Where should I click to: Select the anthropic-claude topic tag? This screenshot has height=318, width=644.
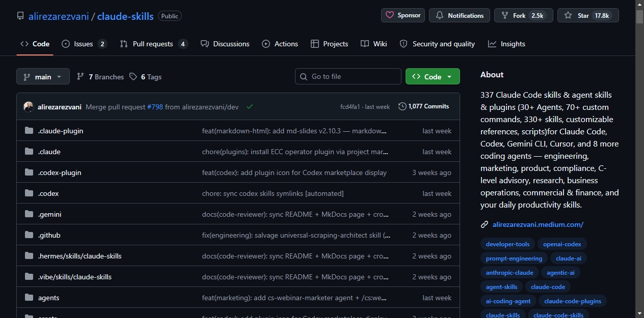pyautogui.click(x=509, y=273)
